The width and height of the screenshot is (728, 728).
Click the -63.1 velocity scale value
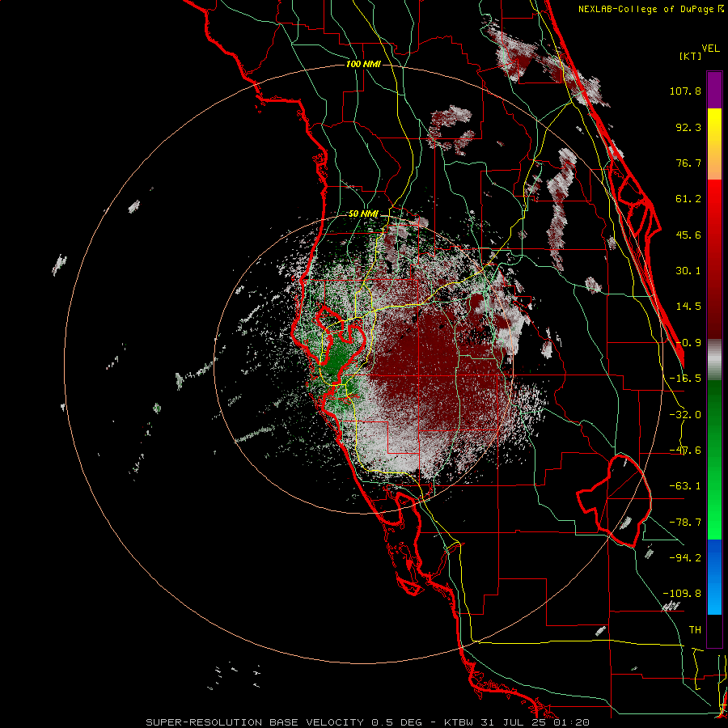pos(685,486)
